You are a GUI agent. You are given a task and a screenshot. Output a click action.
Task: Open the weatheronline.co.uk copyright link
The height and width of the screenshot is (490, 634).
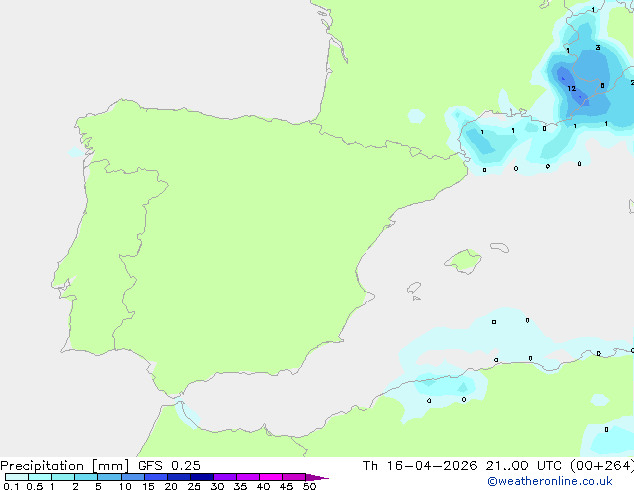pos(550,481)
